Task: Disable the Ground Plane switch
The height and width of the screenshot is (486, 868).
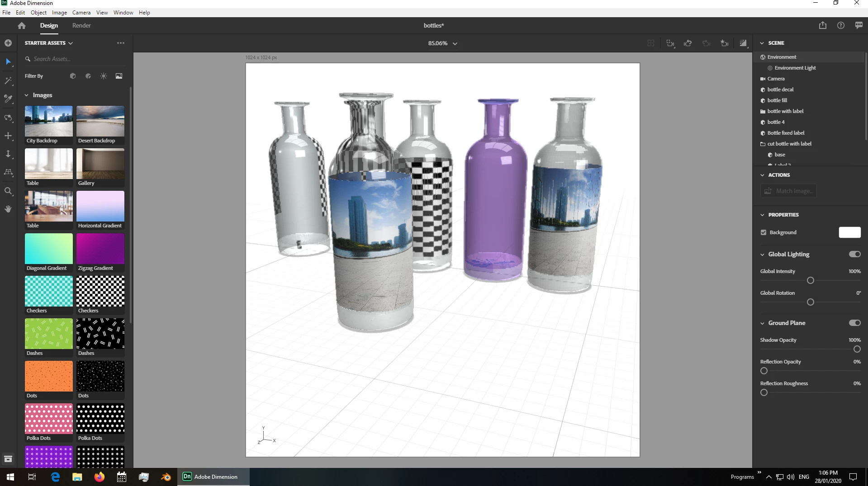Action: [854, 323]
